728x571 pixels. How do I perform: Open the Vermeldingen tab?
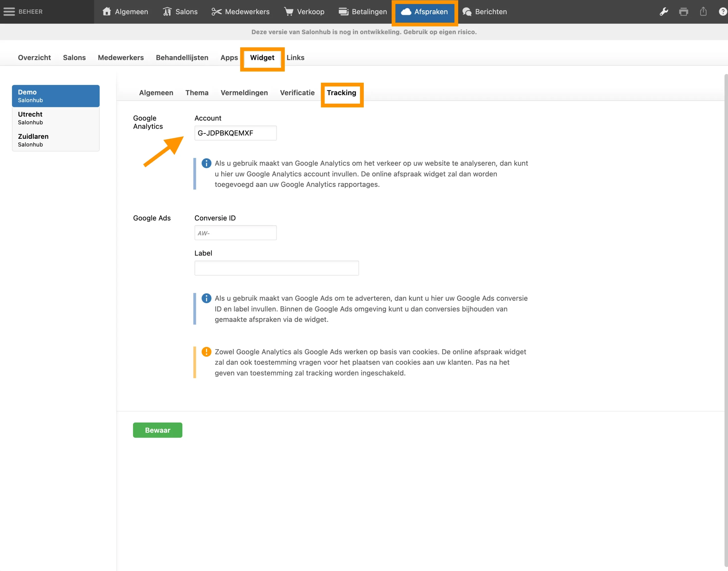[244, 93]
